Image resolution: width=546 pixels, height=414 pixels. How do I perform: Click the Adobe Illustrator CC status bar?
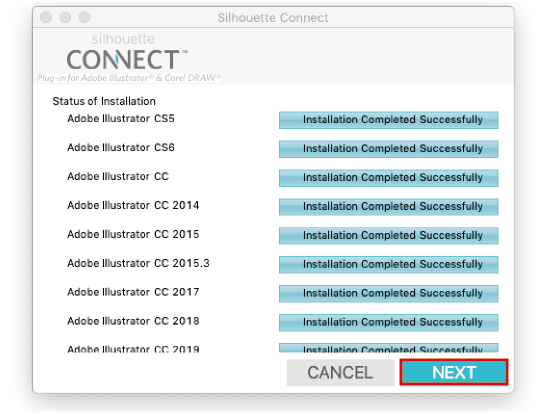click(x=389, y=178)
